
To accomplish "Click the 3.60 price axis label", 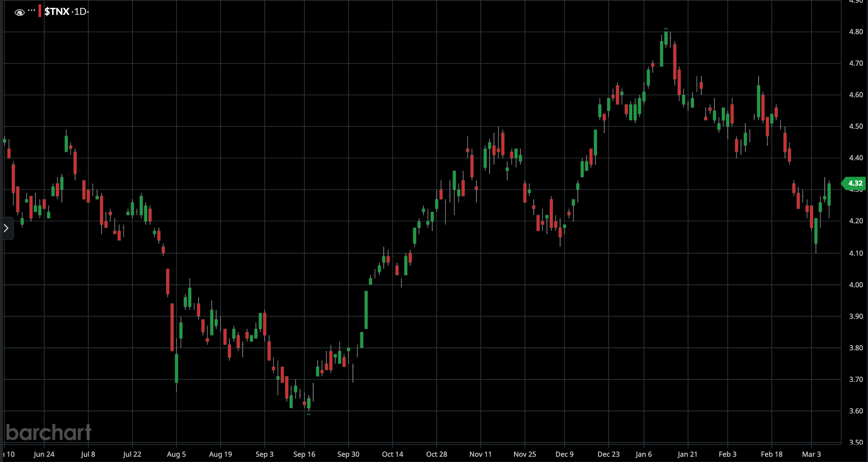I will click(856, 411).
